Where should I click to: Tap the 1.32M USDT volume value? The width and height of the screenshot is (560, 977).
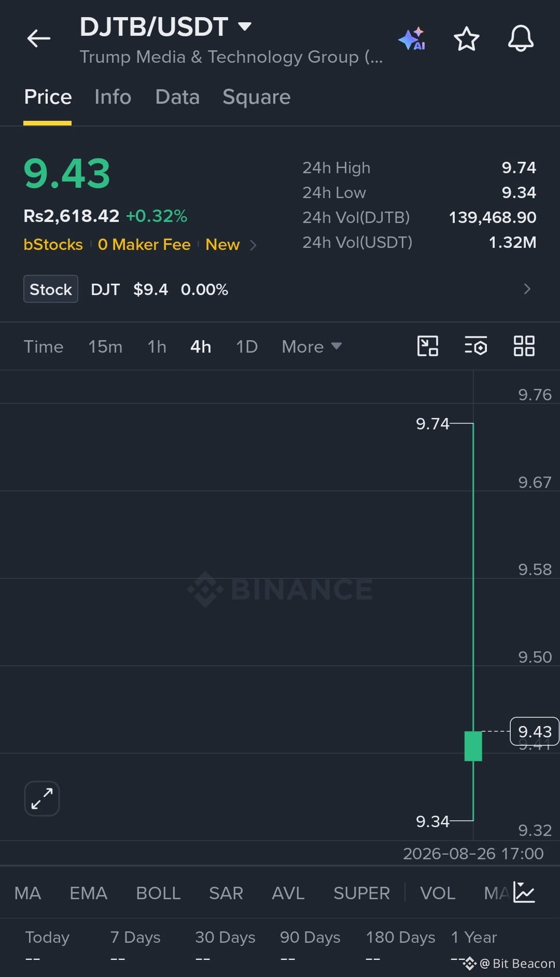(x=513, y=242)
